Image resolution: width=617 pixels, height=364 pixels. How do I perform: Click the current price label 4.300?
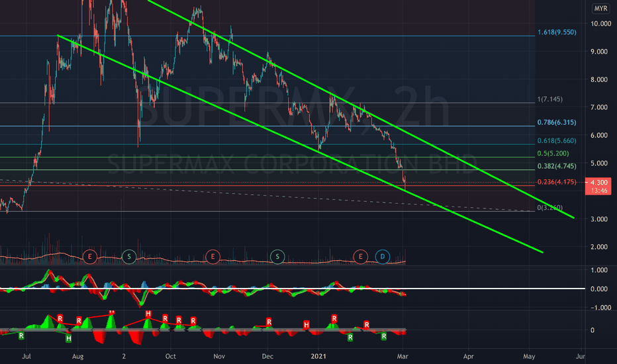[598, 182]
